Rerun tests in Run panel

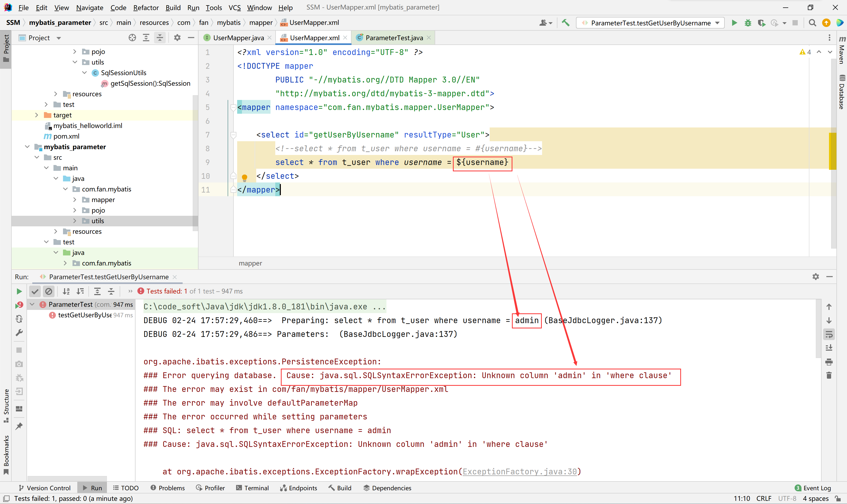click(x=19, y=291)
